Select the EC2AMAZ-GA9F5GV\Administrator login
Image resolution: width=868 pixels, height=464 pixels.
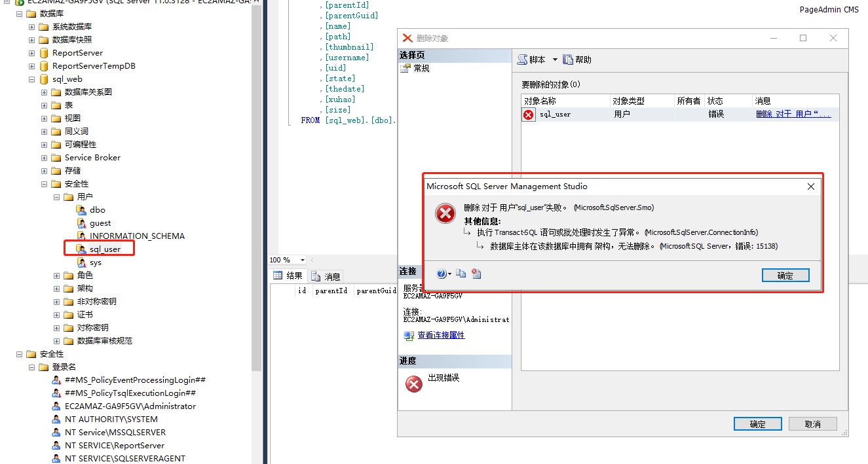(x=130, y=406)
